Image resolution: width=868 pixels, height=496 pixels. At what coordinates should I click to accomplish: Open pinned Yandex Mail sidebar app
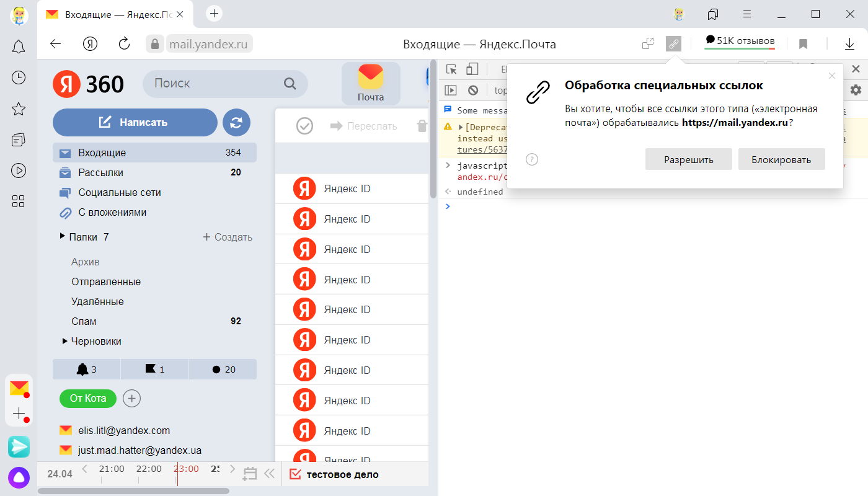[19, 388]
